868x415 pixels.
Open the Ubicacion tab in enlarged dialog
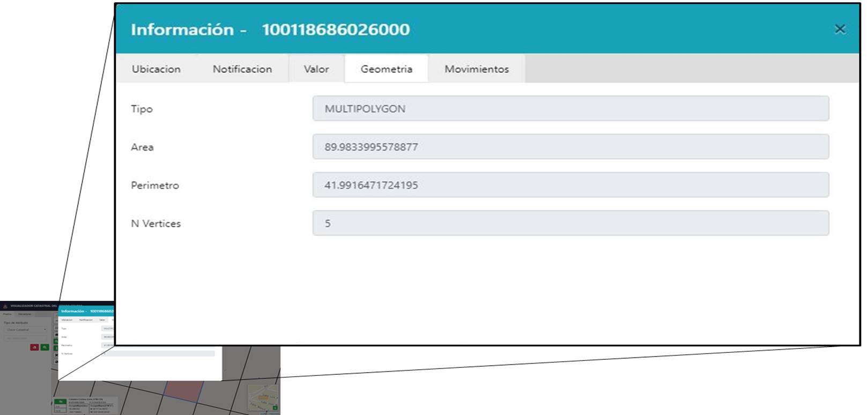click(x=156, y=69)
